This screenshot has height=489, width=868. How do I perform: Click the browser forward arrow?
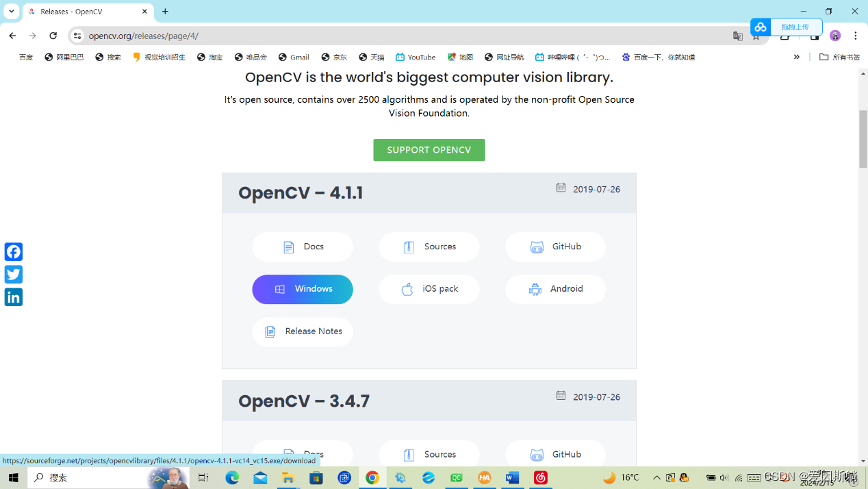coord(33,36)
